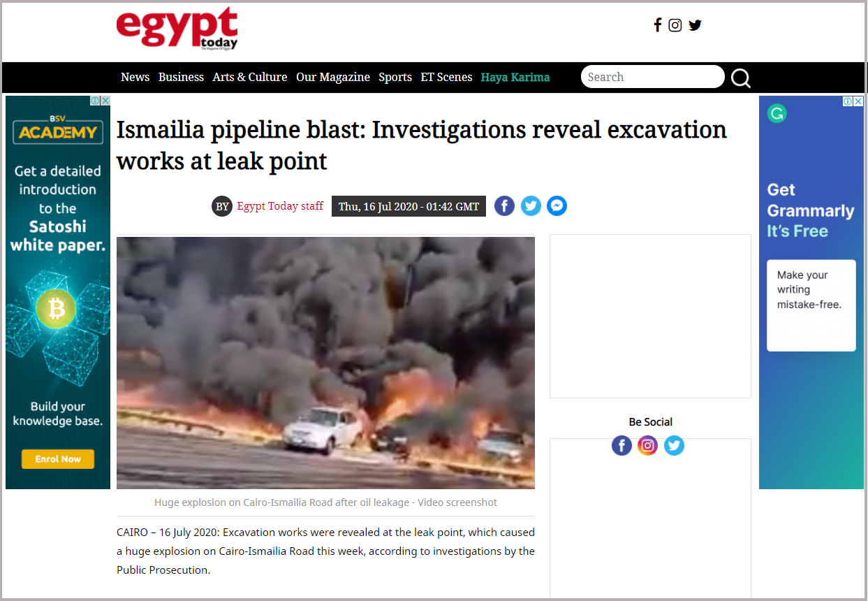Share article via blue Facebook circle icon
This screenshot has height=601, width=868.
pyautogui.click(x=505, y=205)
